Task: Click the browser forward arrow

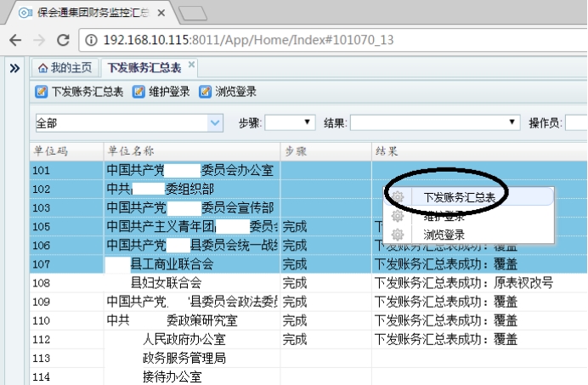Action: click(x=39, y=40)
